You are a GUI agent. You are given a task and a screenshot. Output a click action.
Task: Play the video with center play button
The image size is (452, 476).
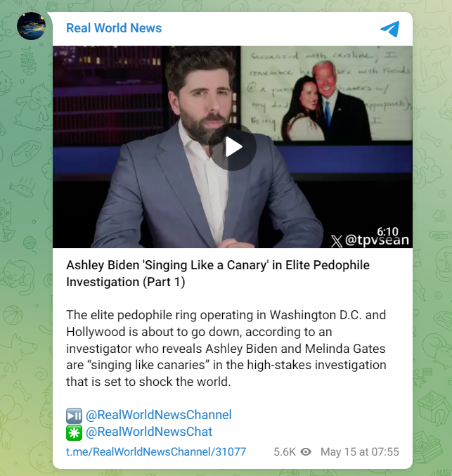click(x=233, y=147)
